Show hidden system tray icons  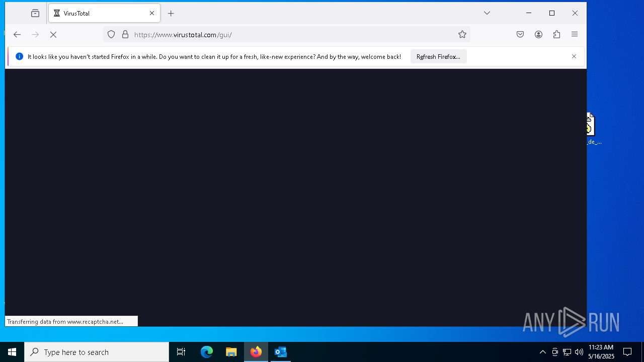(542, 352)
